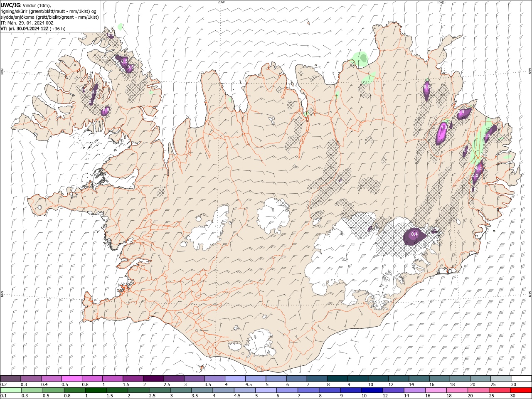Pick top-row legend swatch between 3 and 3.5
Viewport: 532px width, 399px height.
point(194,379)
